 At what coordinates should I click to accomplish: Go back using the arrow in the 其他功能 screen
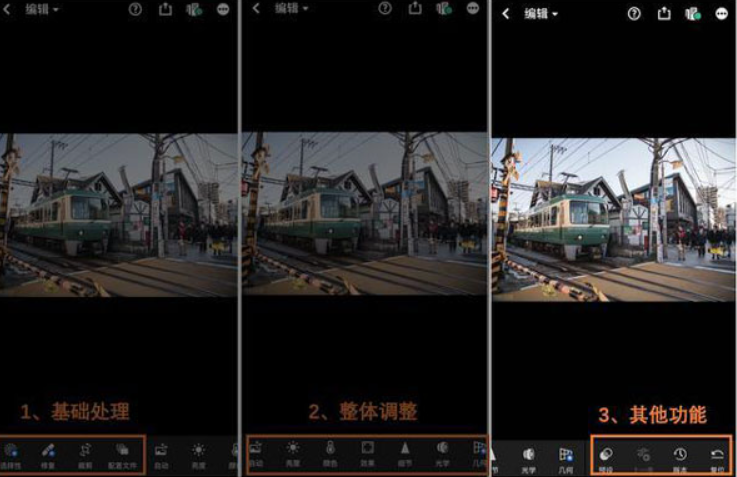(x=506, y=14)
